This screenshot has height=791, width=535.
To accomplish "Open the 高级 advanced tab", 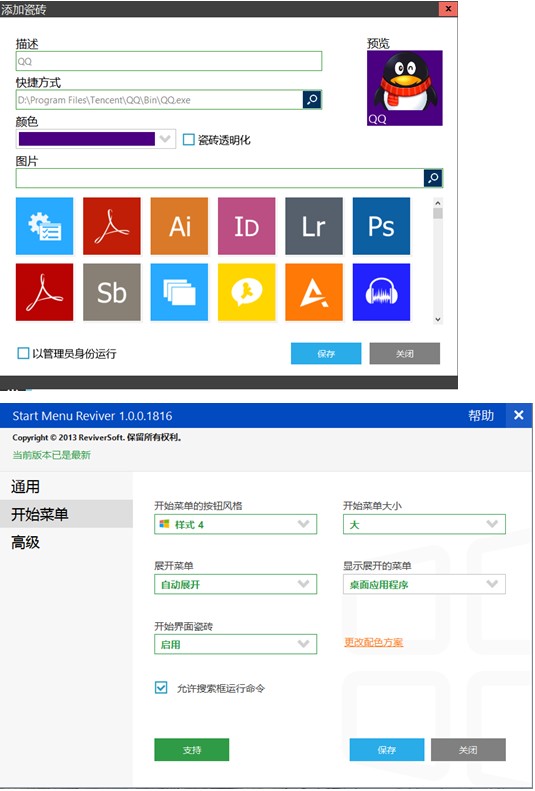I will pyautogui.click(x=66, y=542).
